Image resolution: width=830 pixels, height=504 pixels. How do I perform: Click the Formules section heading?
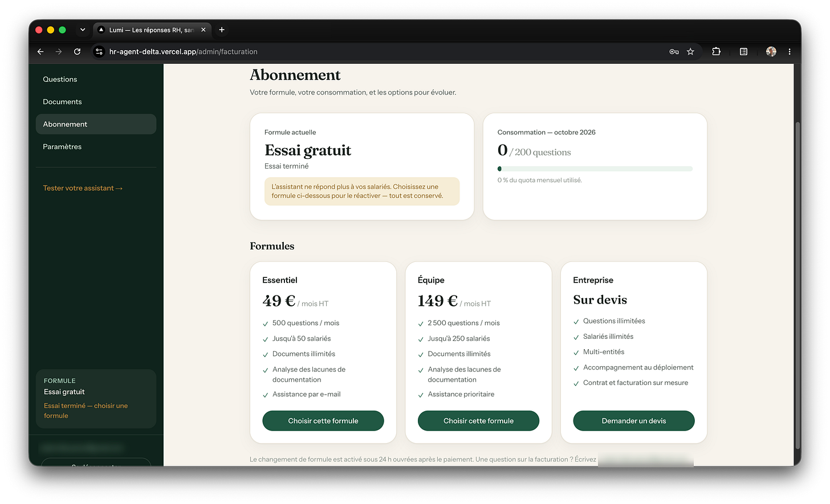(272, 246)
